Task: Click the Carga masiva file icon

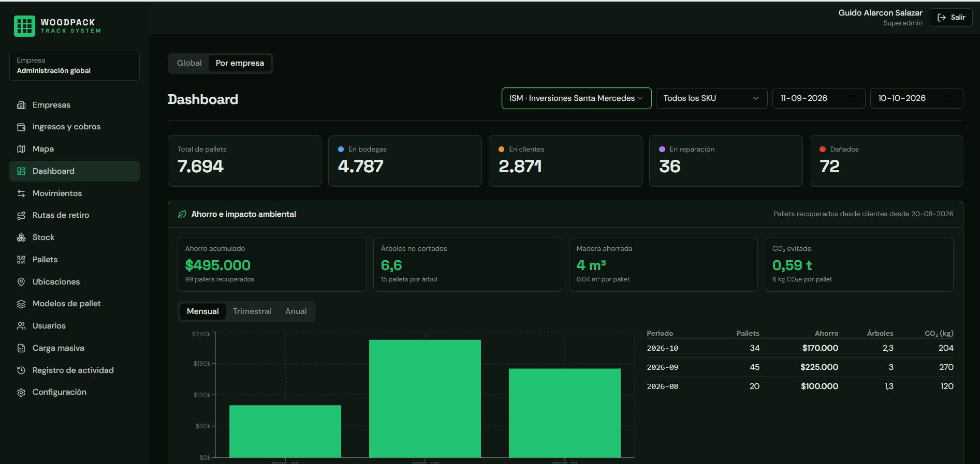Action: point(21,348)
